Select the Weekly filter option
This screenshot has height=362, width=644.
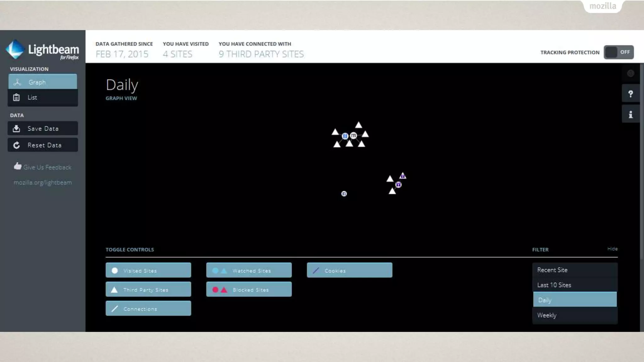(x=575, y=315)
